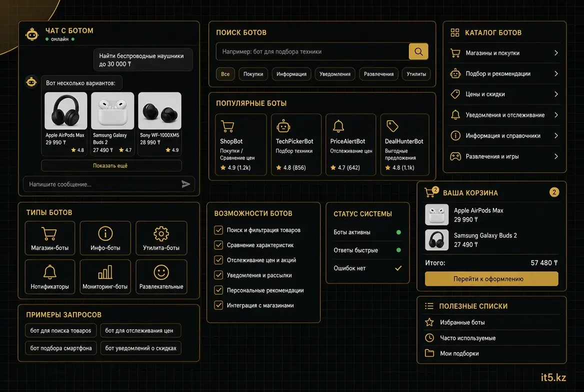Screen dimensions: 584x392
Task: Click the PriceAlertBot bell icon
Action: pyautogui.click(x=338, y=126)
